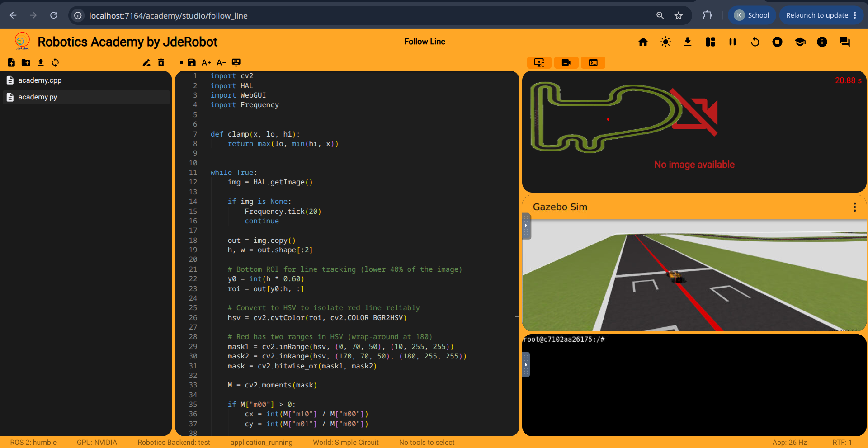Pause the running simulation
This screenshot has width=868, height=448.
point(732,42)
